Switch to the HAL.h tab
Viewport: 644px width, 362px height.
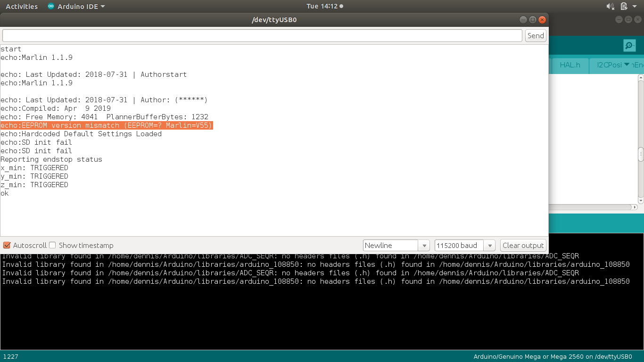(x=570, y=65)
